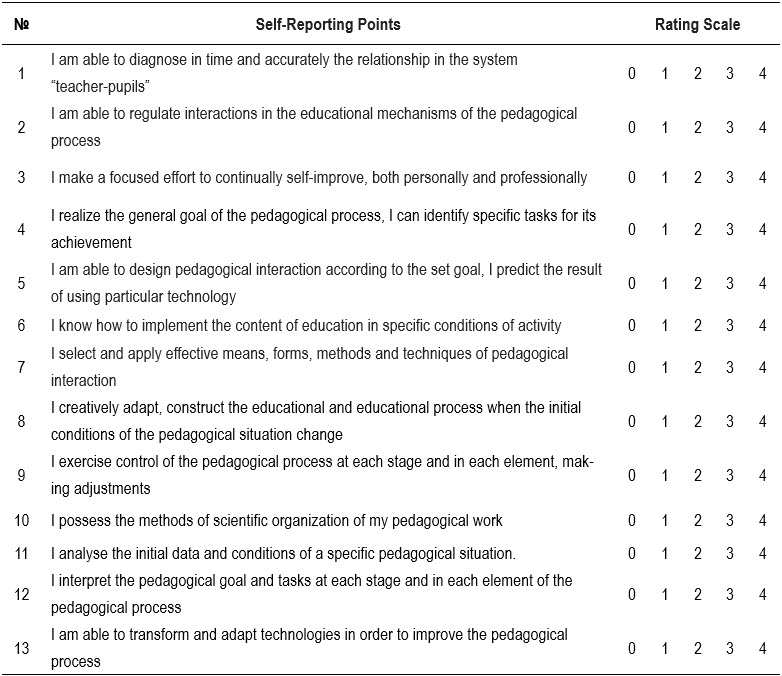This screenshot has width=782, height=676.
Task: Select rating 4 for statement 1
Action: 763,73
